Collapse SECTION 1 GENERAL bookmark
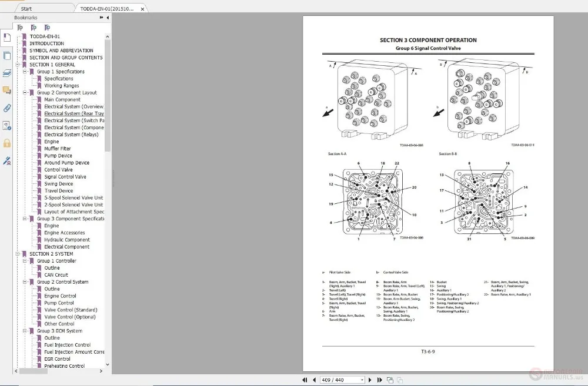The height and width of the screenshot is (386, 588). 18,65
